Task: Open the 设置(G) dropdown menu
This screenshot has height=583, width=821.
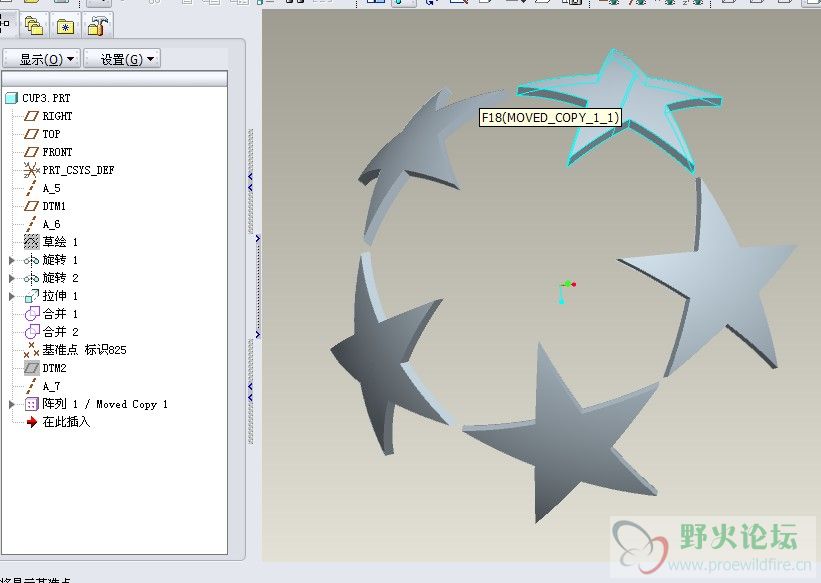Action: click(x=122, y=59)
